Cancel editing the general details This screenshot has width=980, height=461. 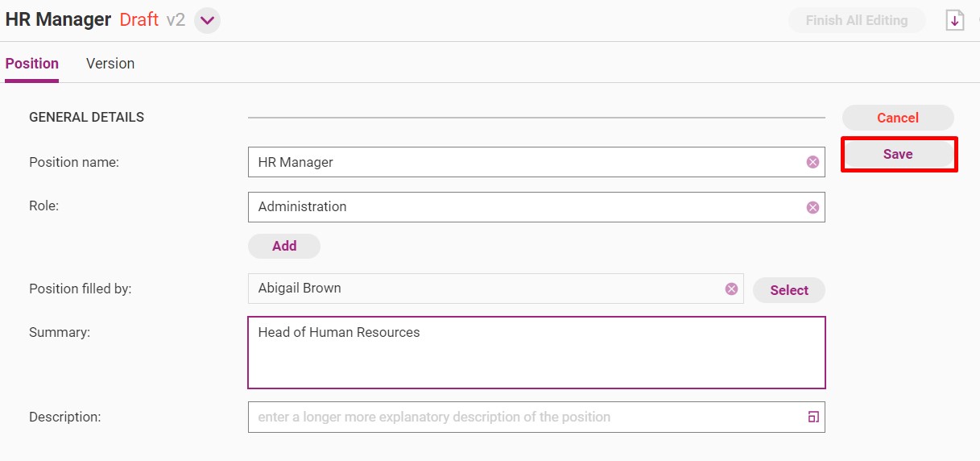pyautogui.click(x=898, y=118)
